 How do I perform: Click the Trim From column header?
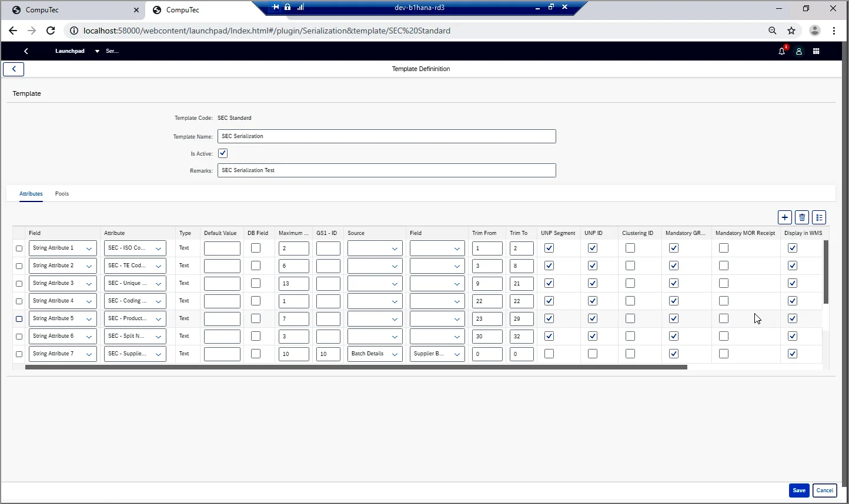(484, 233)
